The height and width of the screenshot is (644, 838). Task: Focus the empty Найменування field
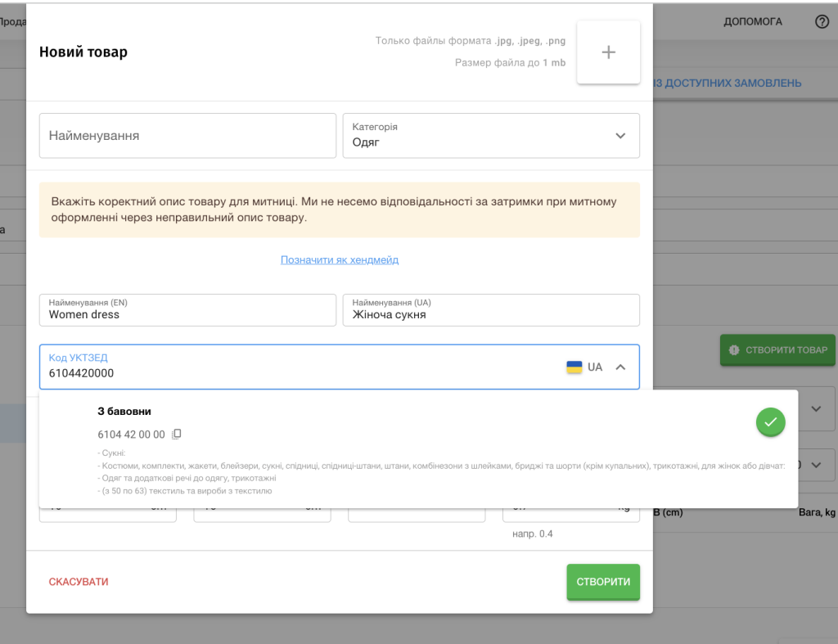click(x=187, y=136)
